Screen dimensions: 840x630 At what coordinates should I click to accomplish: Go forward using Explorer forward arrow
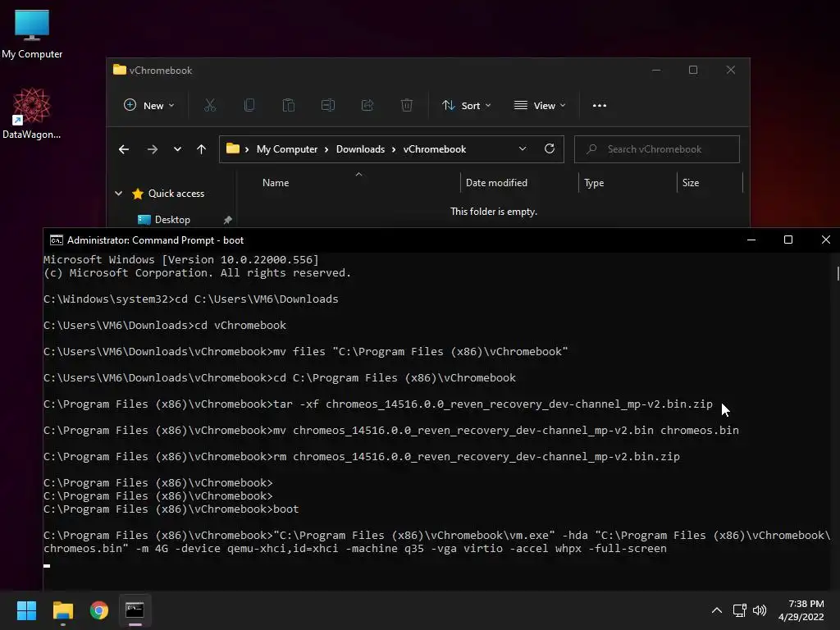pos(153,149)
